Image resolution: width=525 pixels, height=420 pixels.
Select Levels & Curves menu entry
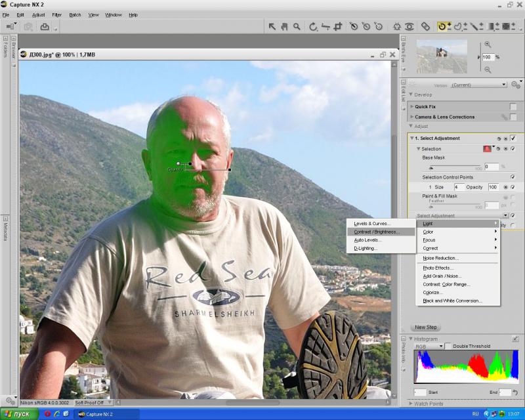pos(381,223)
